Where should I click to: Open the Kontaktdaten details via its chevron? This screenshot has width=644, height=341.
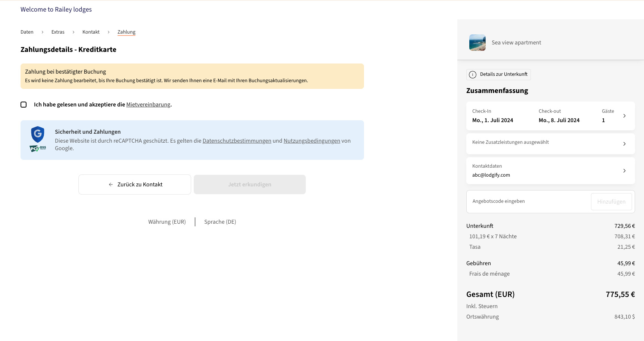[x=625, y=170]
